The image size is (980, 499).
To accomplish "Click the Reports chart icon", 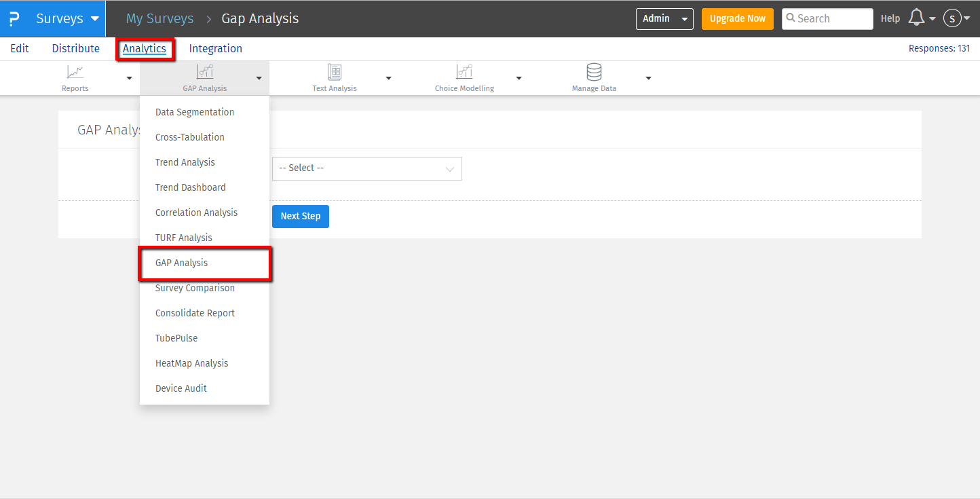I will tap(75, 72).
